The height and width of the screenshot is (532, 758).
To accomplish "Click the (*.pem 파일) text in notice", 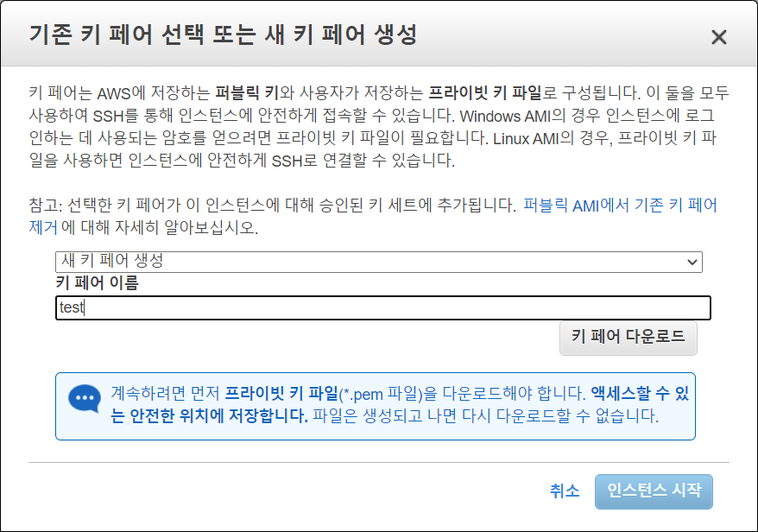I will (381, 394).
